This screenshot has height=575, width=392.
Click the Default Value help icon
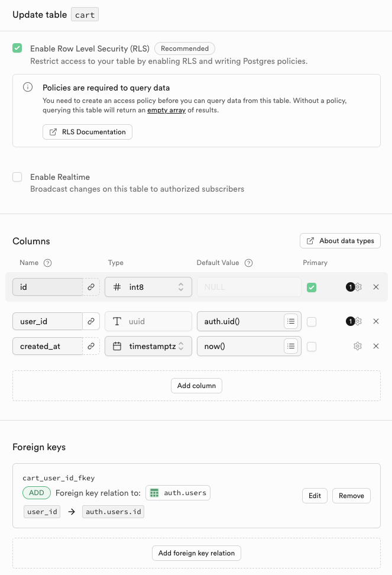pyautogui.click(x=249, y=263)
